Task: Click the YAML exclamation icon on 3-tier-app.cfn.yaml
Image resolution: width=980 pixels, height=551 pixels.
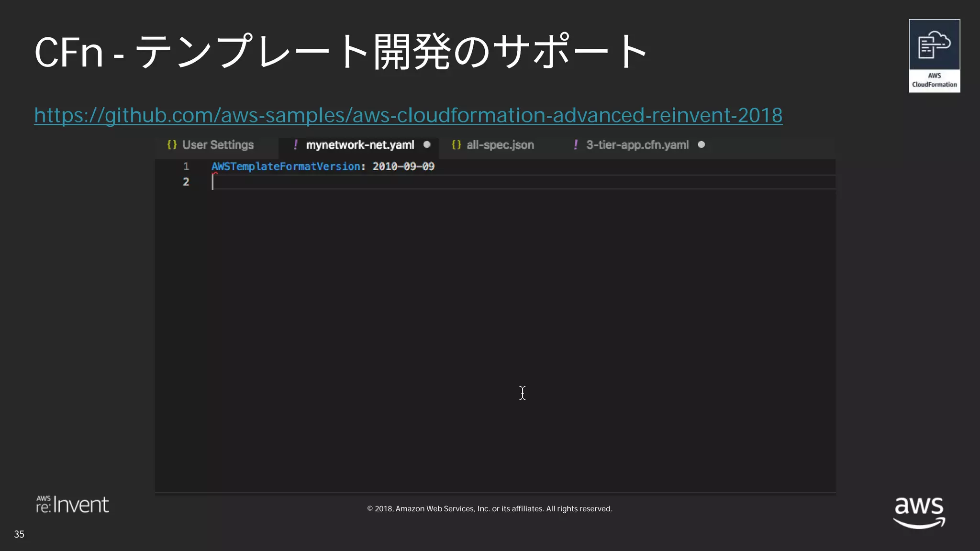Action: pyautogui.click(x=576, y=144)
